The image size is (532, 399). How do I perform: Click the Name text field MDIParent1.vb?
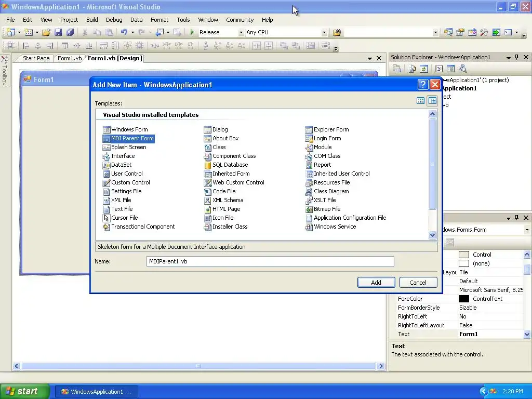(270, 261)
